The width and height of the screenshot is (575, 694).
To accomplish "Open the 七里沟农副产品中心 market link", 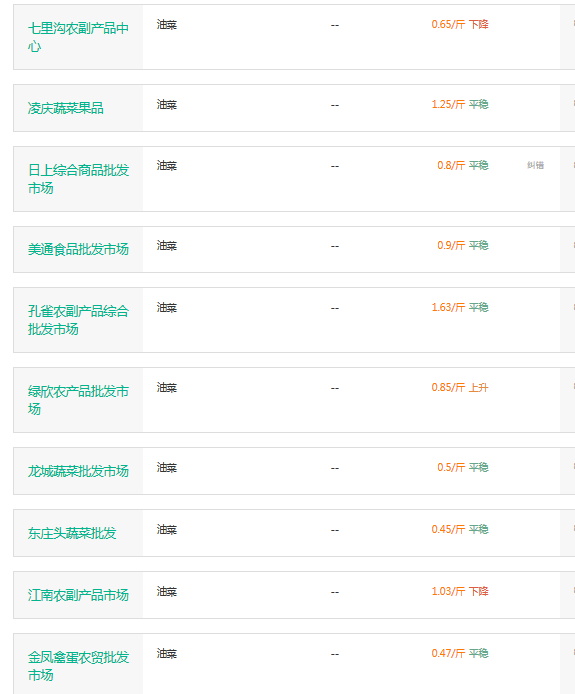I will (78, 37).
